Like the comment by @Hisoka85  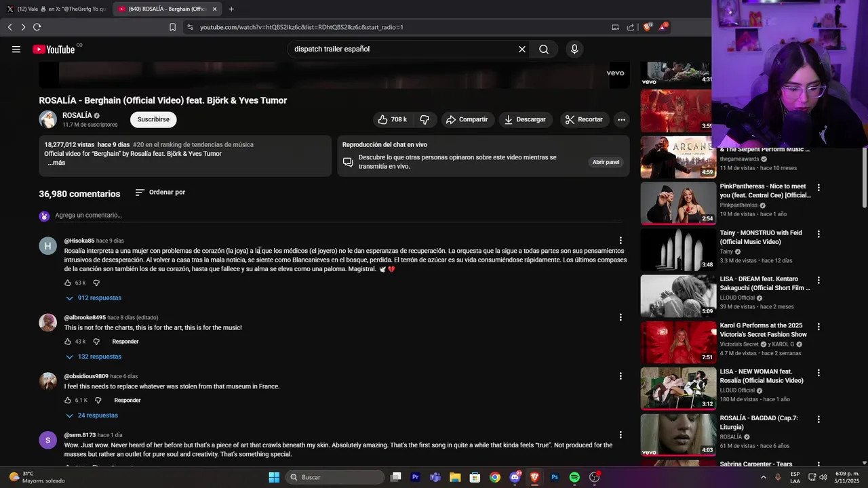coord(68,283)
